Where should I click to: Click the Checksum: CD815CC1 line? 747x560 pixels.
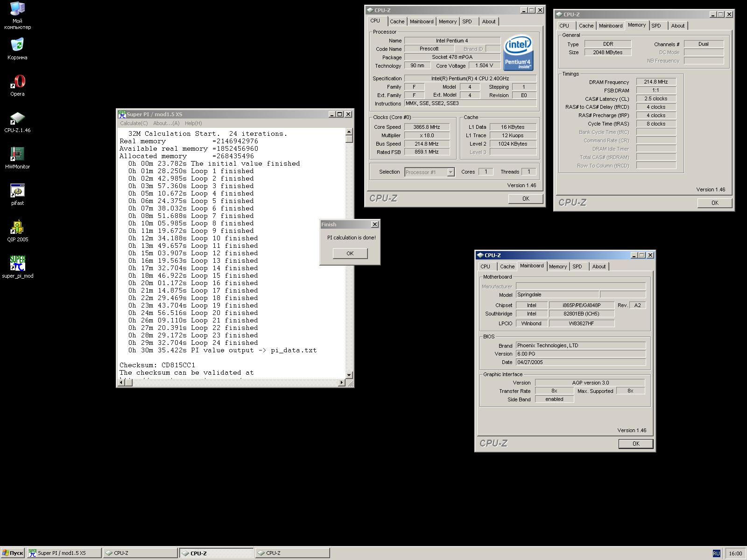point(157,365)
